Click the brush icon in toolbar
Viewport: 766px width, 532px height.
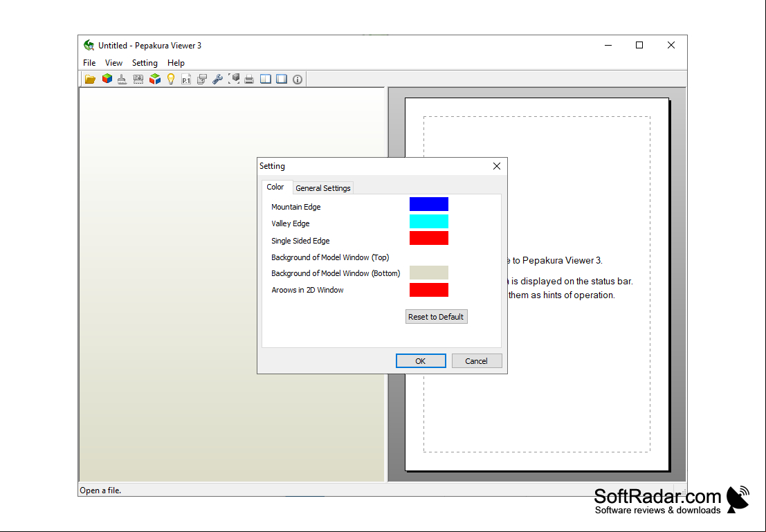[122, 79]
